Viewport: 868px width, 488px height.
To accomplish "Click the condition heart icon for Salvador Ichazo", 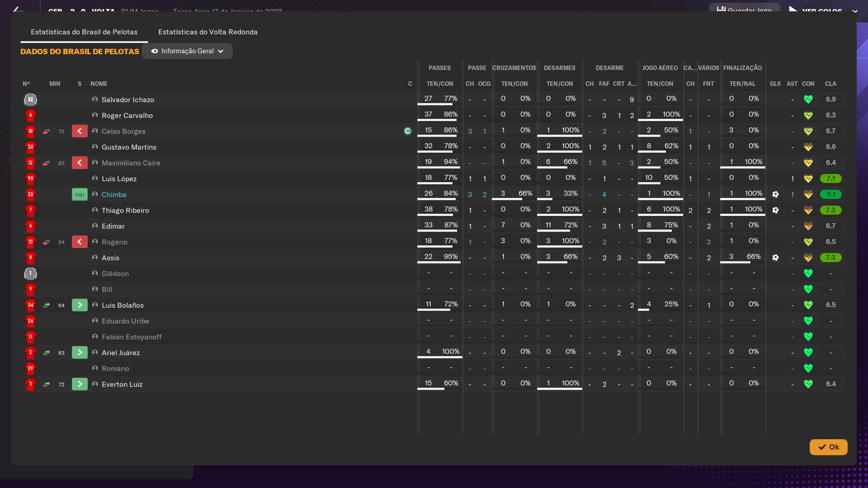I will [808, 99].
